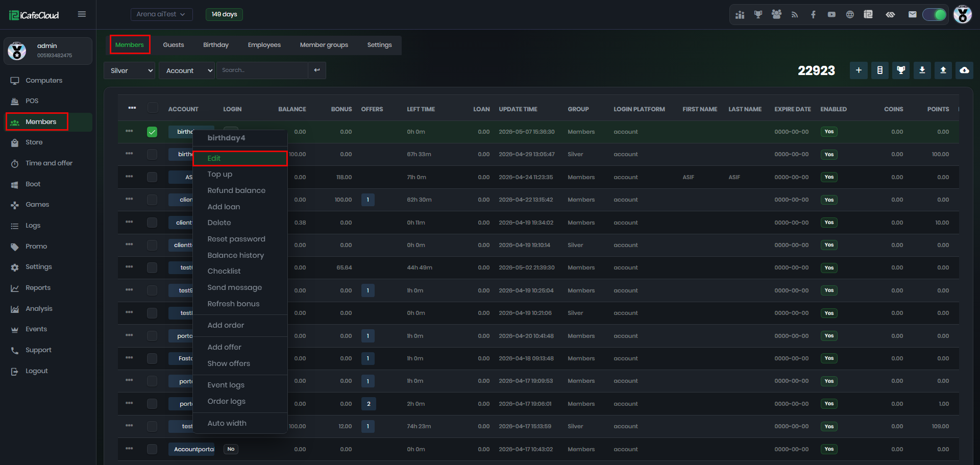980x465 pixels.
Task: Open the Facebook icon link
Action: [813, 15]
